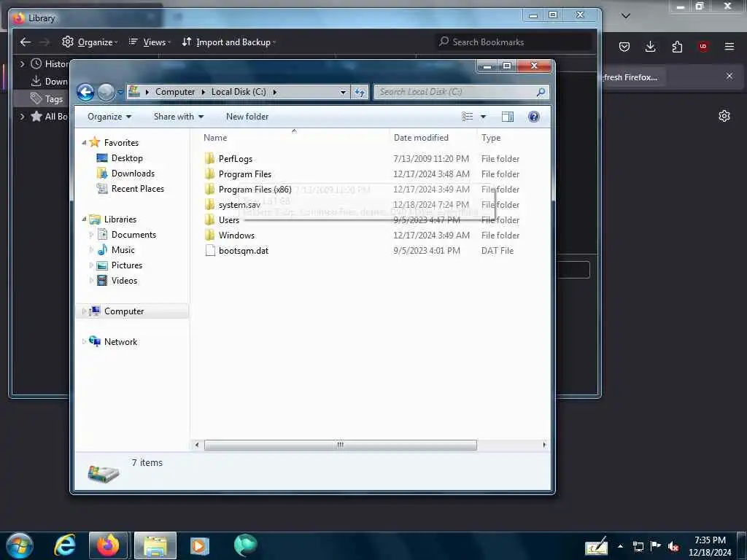Open Explorer's Organize menu
Viewport: 747px width, 560px height.
coord(109,117)
